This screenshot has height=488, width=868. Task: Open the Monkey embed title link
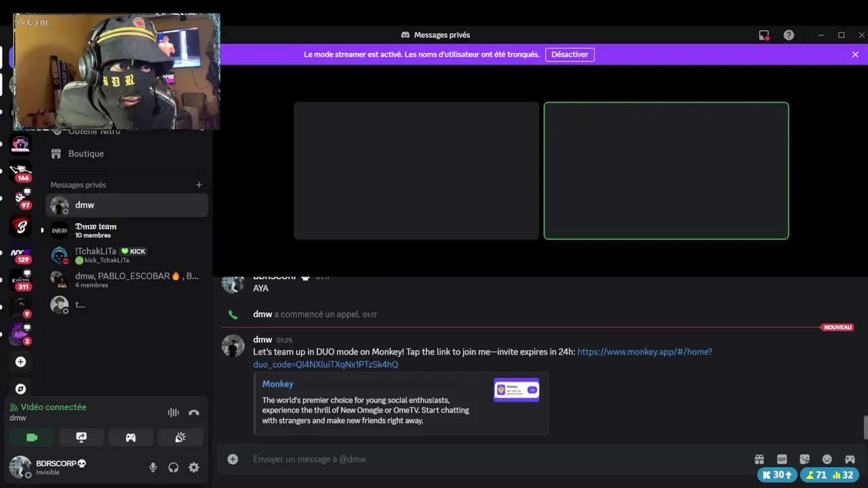coord(277,384)
